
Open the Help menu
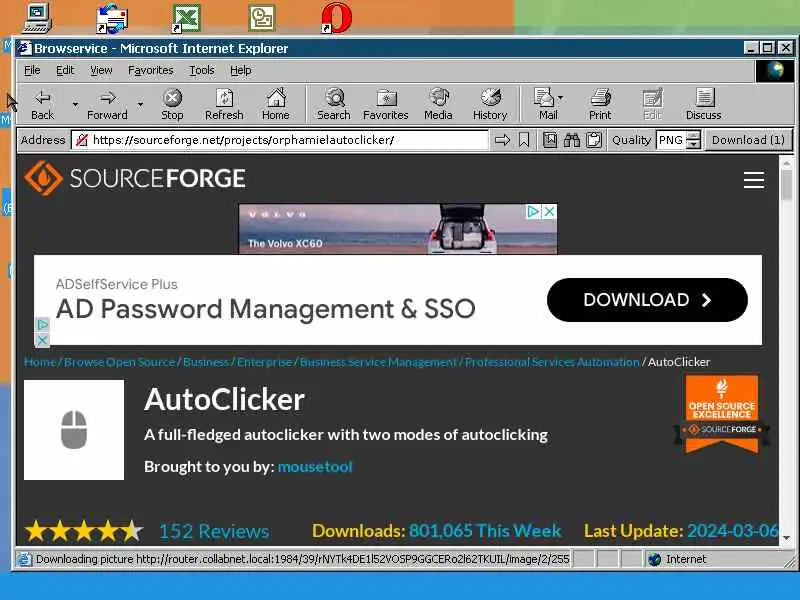coord(240,70)
